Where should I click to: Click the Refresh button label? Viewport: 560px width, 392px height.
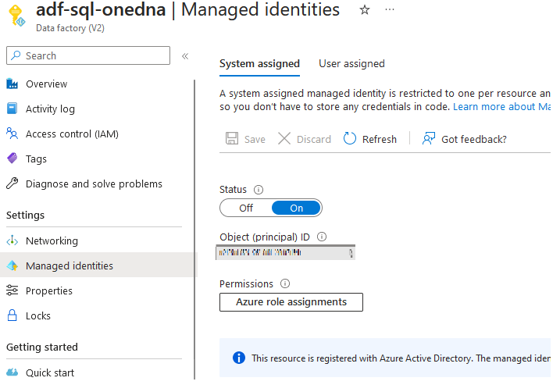tap(380, 139)
